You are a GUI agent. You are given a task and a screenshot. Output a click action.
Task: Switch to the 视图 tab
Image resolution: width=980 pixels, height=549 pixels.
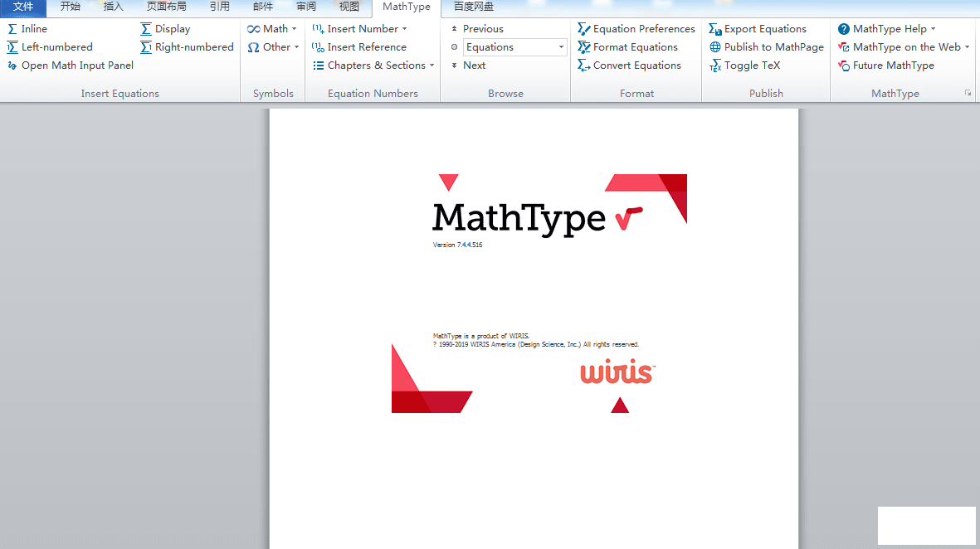349,7
